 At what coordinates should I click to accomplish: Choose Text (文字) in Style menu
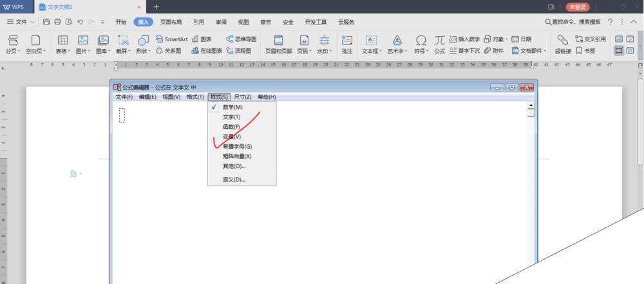click(x=242, y=117)
